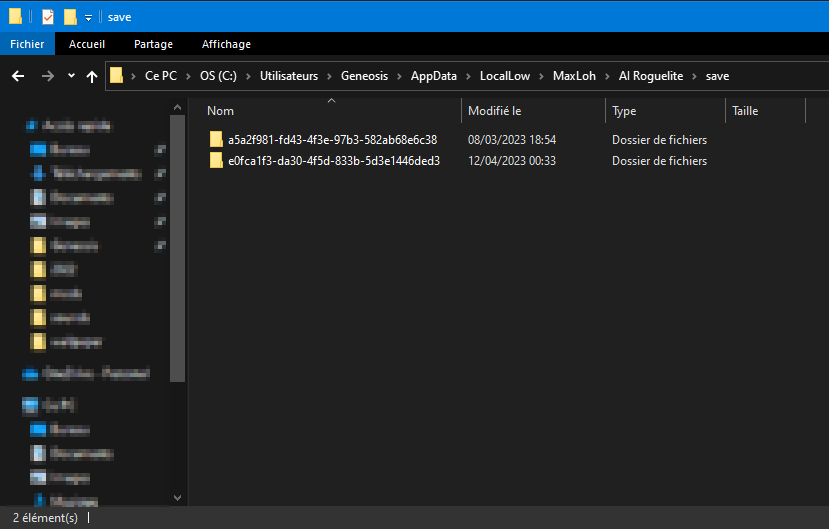Switch to the Affichage ribbon tab

[x=226, y=44]
